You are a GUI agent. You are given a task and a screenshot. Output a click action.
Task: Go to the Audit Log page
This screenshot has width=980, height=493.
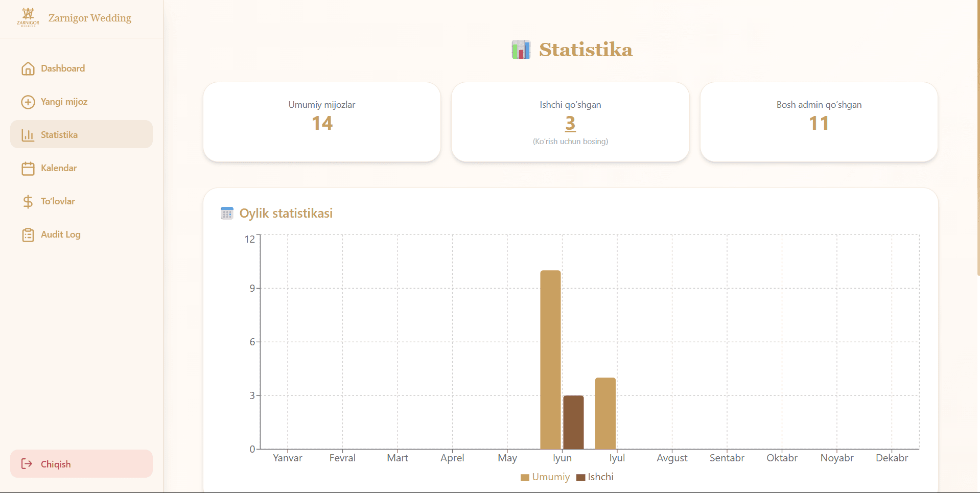(81, 234)
